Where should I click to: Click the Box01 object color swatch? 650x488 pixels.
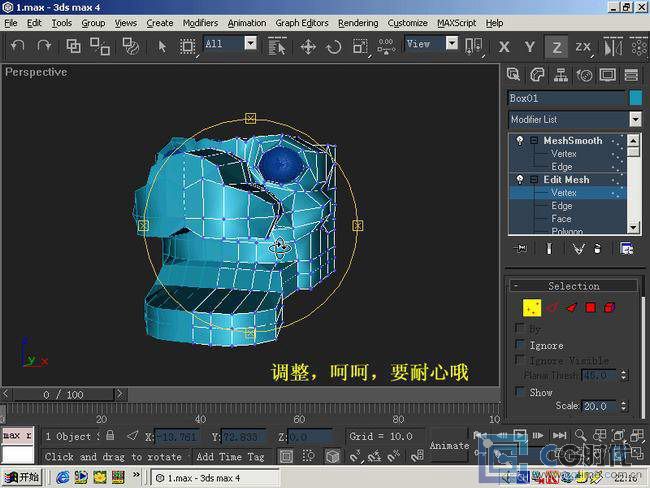635,98
